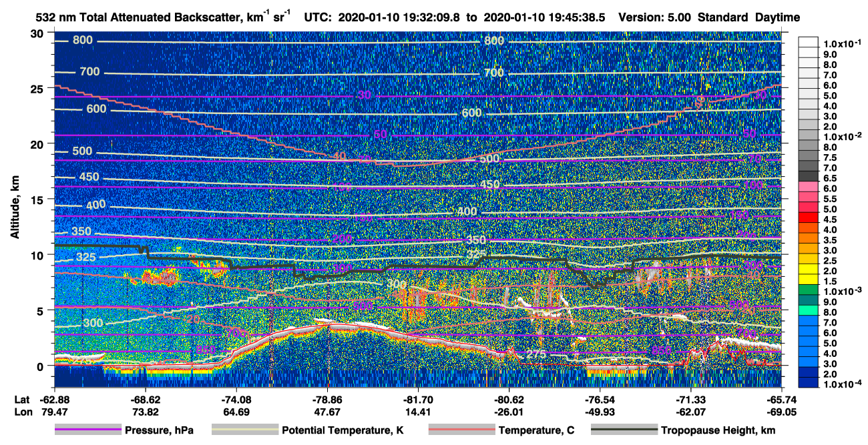Click the altitude axis tick label '25'
The image size is (868, 445).
click(x=38, y=88)
